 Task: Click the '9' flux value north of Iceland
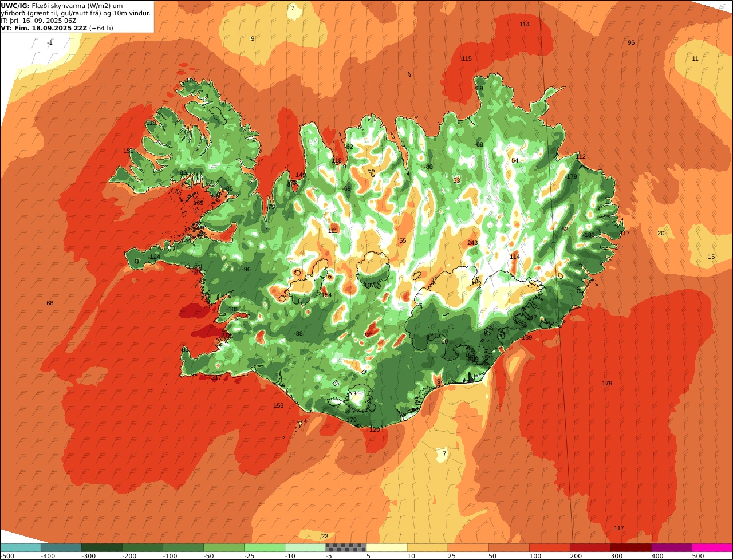pos(253,38)
